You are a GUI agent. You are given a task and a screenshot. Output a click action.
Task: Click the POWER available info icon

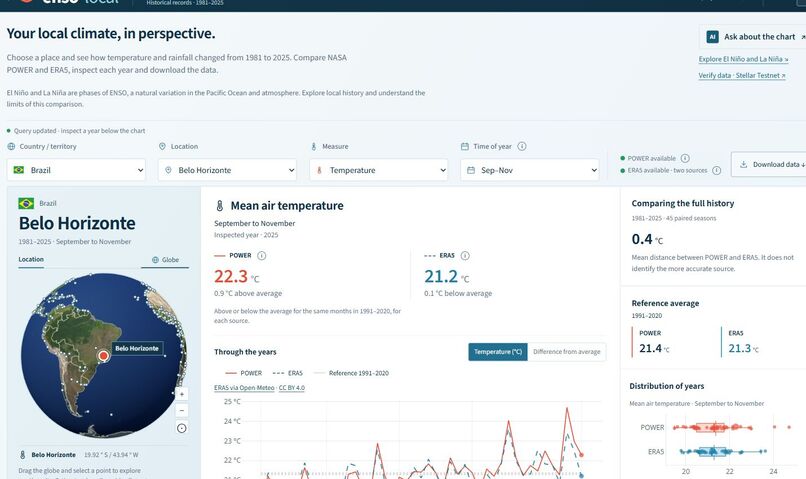click(x=685, y=158)
